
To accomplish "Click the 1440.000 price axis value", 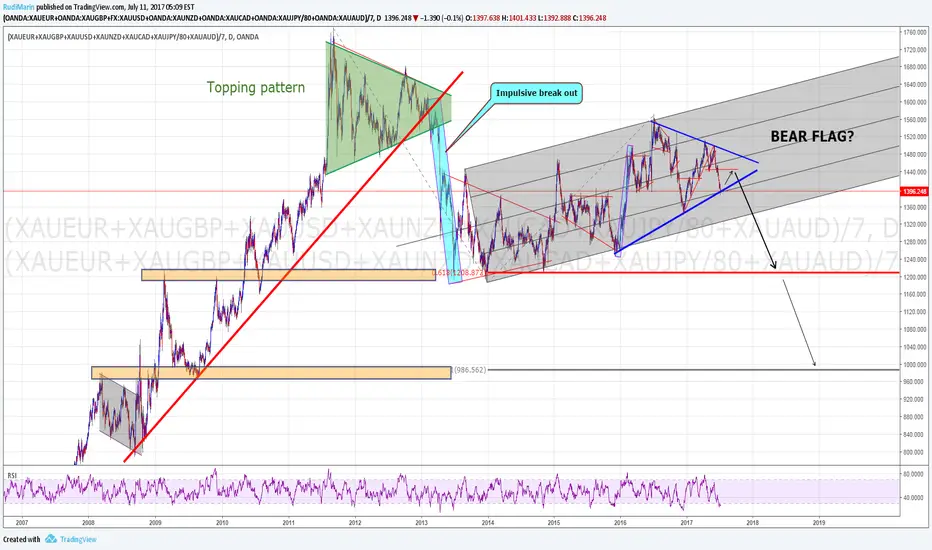I will click(x=914, y=172).
